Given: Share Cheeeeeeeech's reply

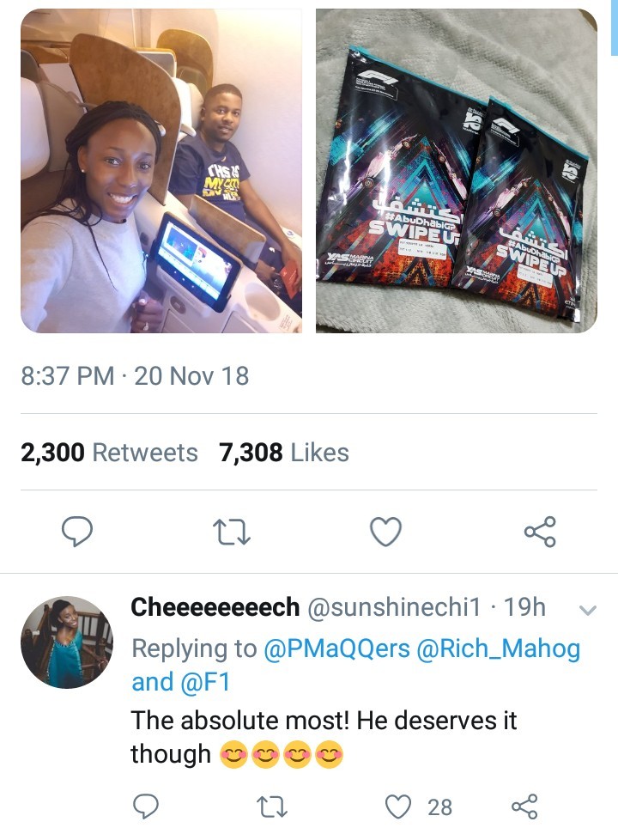Looking at the screenshot, I should [524, 807].
